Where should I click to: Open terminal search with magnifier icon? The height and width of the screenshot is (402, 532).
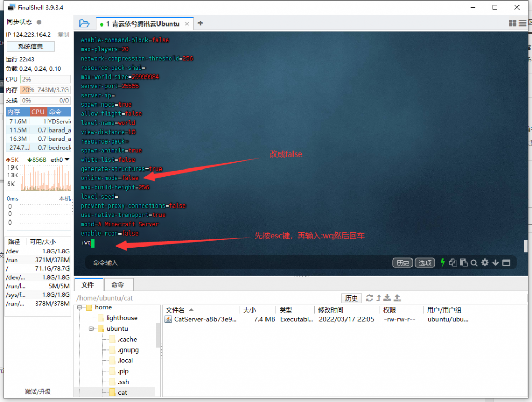(474, 263)
